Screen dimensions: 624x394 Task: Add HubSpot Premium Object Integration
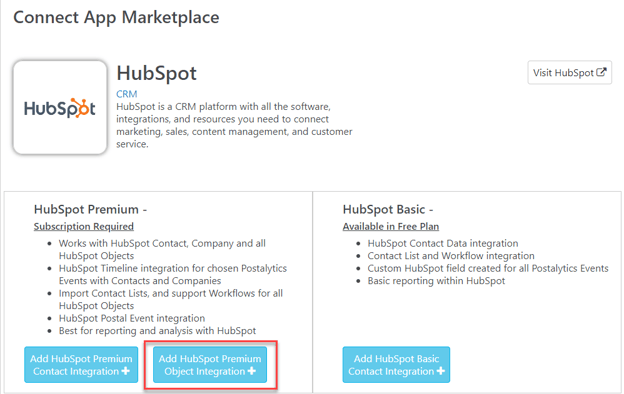tap(210, 365)
